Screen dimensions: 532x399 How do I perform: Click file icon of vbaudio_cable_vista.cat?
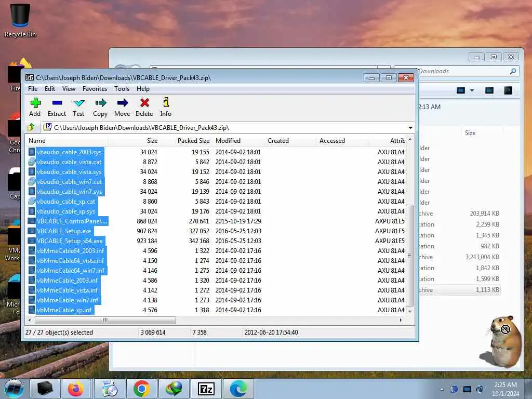coord(32,162)
